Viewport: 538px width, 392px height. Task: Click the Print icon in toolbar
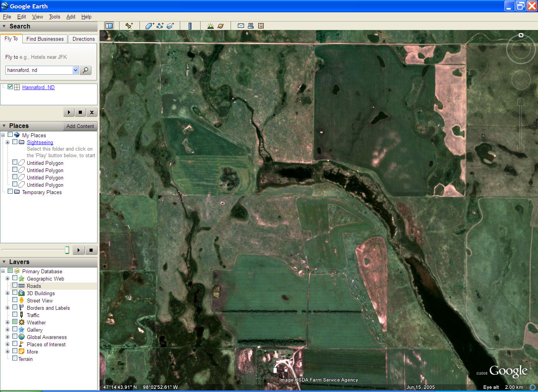point(251,26)
